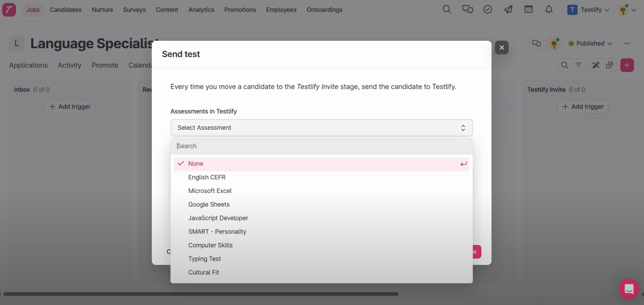
Task: Close the Send test dialog
Action: click(x=502, y=48)
